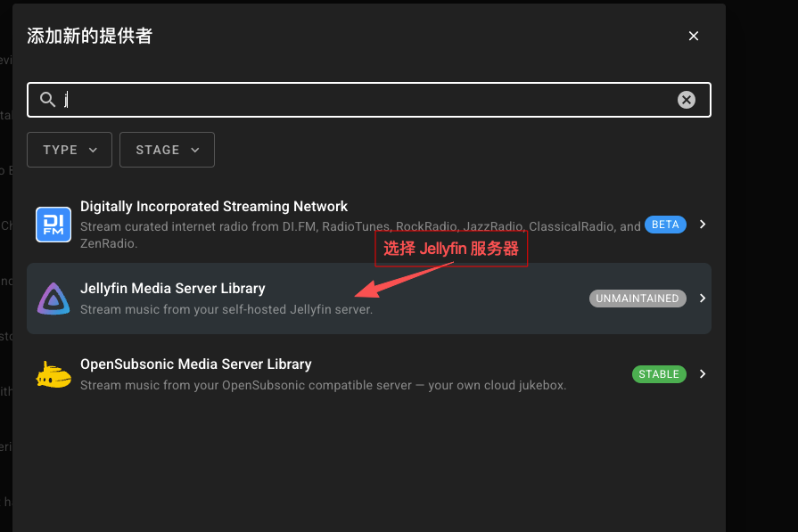Open the STAGE filter dropdown
This screenshot has width=798, height=532.
pyautogui.click(x=167, y=150)
